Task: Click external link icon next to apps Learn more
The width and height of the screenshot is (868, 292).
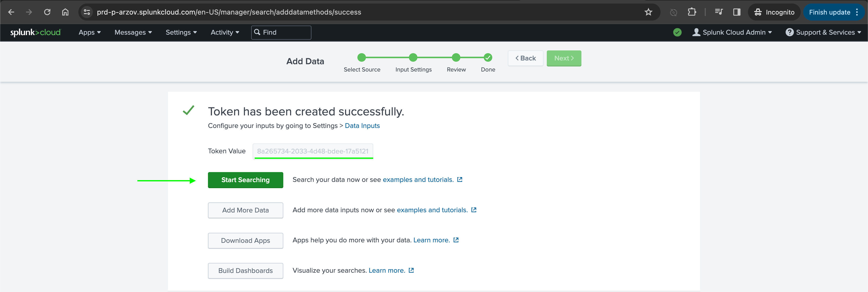Action: coord(456,240)
